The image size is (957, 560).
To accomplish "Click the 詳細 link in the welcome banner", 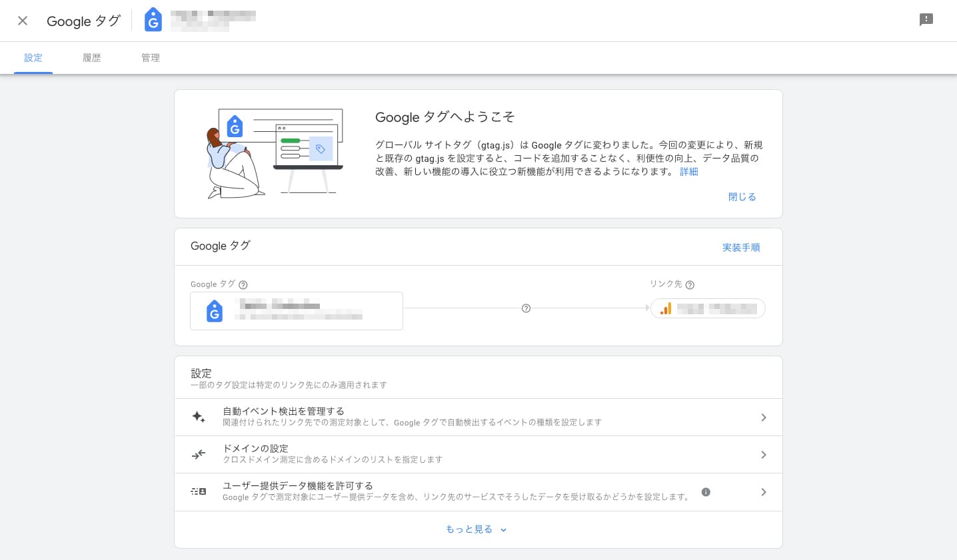I will (x=688, y=172).
